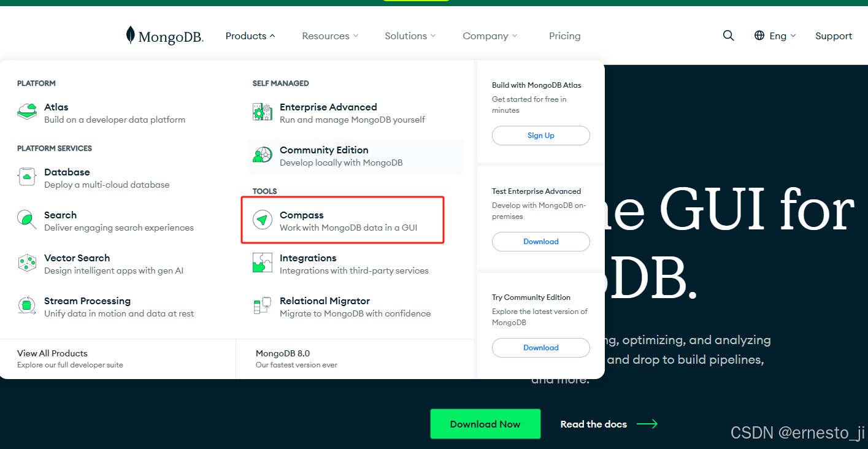Image resolution: width=868 pixels, height=449 pixels.
Task: Select Atlas in the Platform section
Action: pyautogui.click(x=56, y=107)
